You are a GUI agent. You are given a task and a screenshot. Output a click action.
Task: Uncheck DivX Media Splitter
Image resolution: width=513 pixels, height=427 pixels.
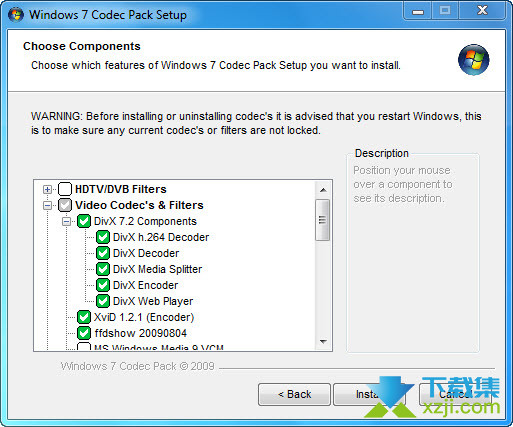(103, 269)
